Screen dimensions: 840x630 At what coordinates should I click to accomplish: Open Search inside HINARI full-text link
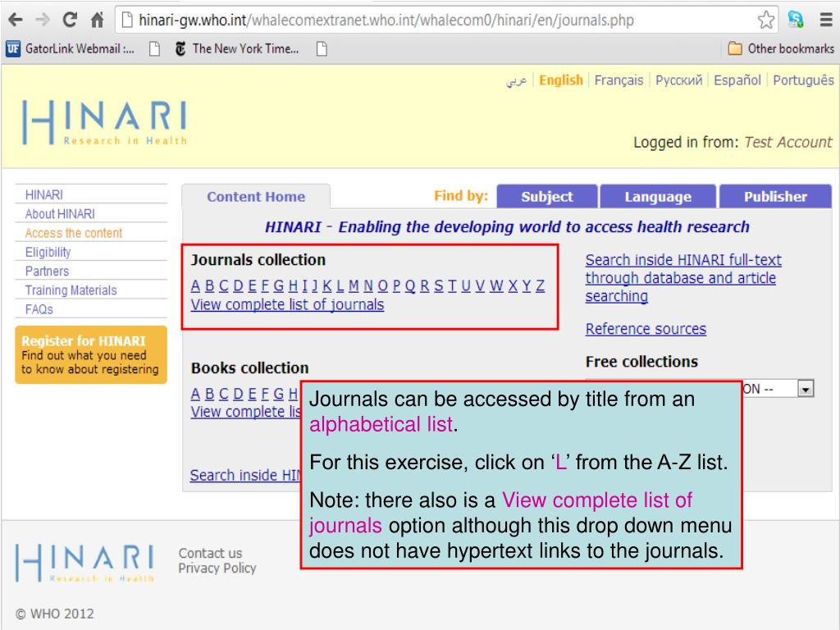(x=682, y=278)
